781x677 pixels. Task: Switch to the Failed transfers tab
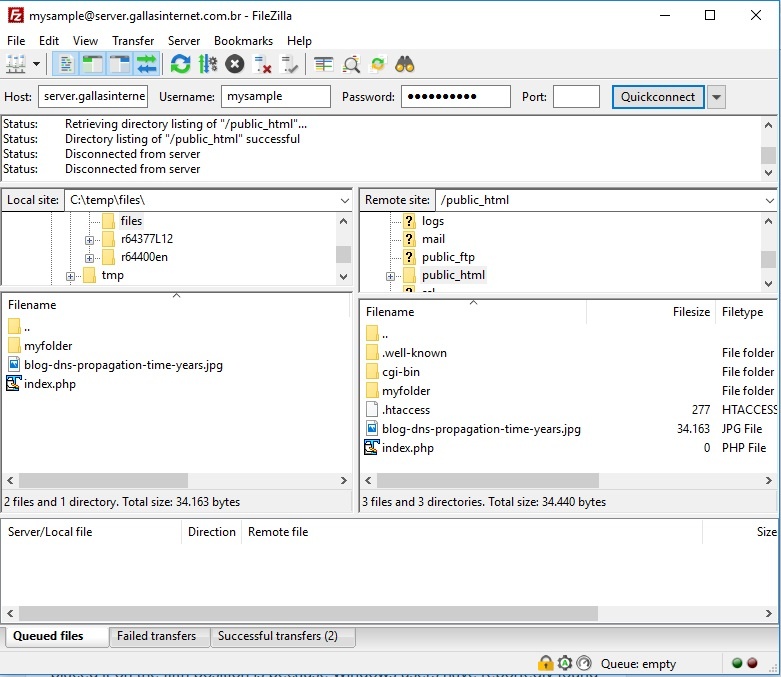157,636
